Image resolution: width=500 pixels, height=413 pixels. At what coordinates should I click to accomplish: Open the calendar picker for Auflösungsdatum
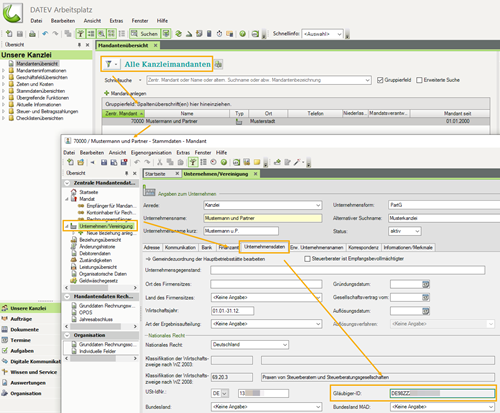(x=426, y=311)
